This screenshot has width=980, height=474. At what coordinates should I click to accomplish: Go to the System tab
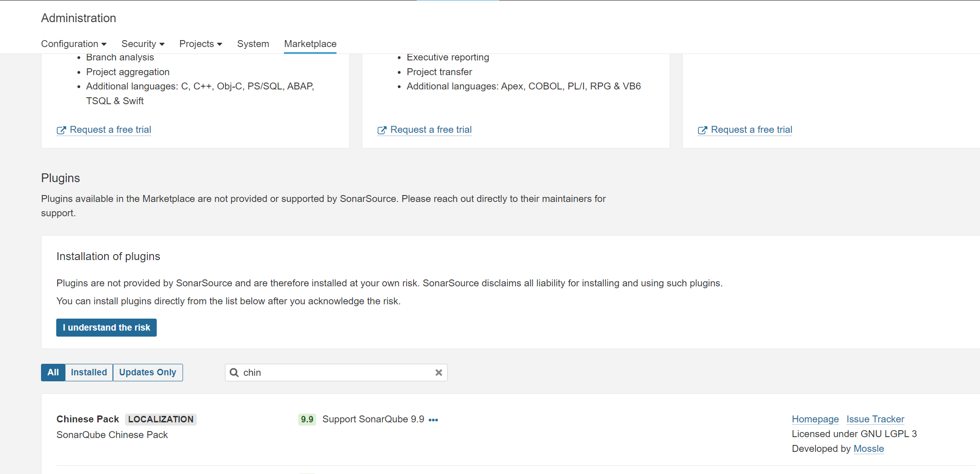253,44
